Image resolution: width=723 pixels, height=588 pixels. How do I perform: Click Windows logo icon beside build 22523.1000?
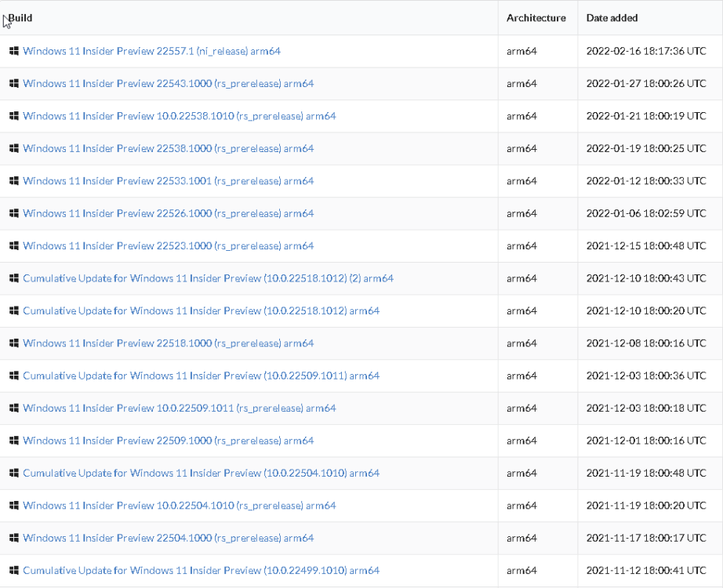(14, 245)
